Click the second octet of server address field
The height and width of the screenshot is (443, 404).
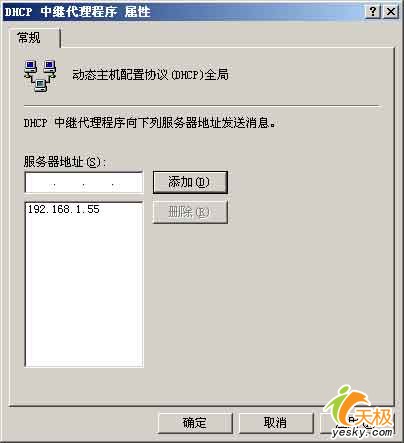point(68,182)
